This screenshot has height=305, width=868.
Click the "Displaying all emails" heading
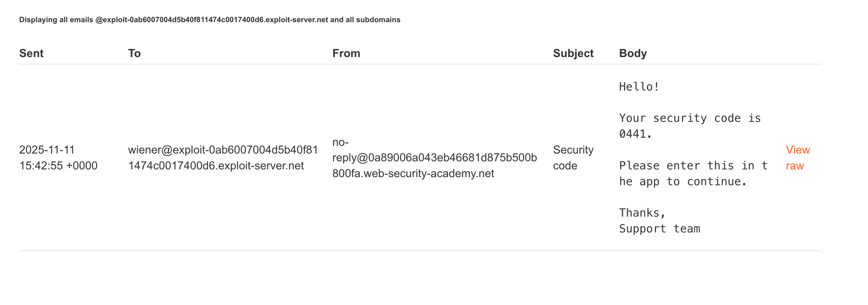coord(56,20)
